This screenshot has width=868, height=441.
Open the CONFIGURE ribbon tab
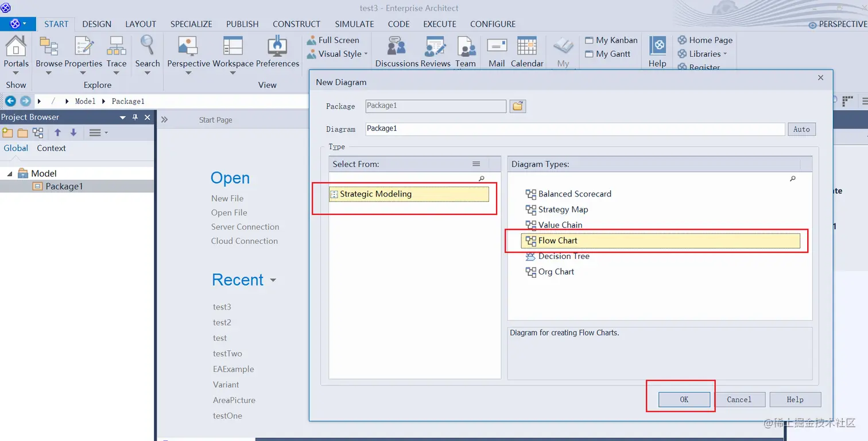coord(493,24)
